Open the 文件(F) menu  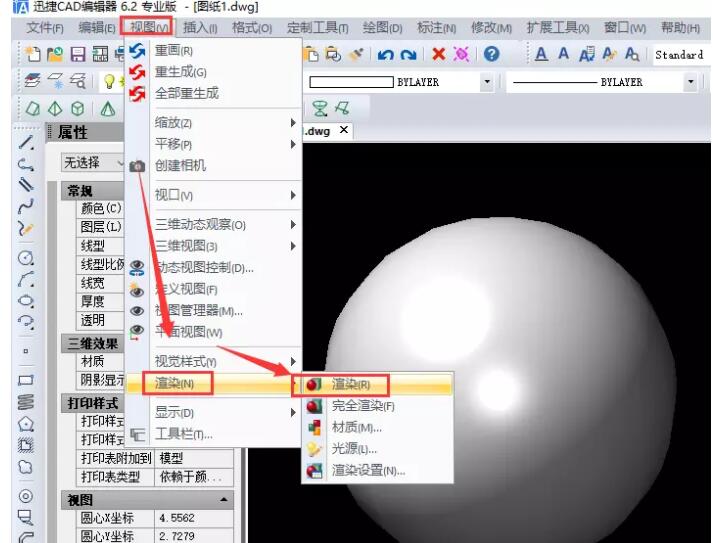pos(45,28)
